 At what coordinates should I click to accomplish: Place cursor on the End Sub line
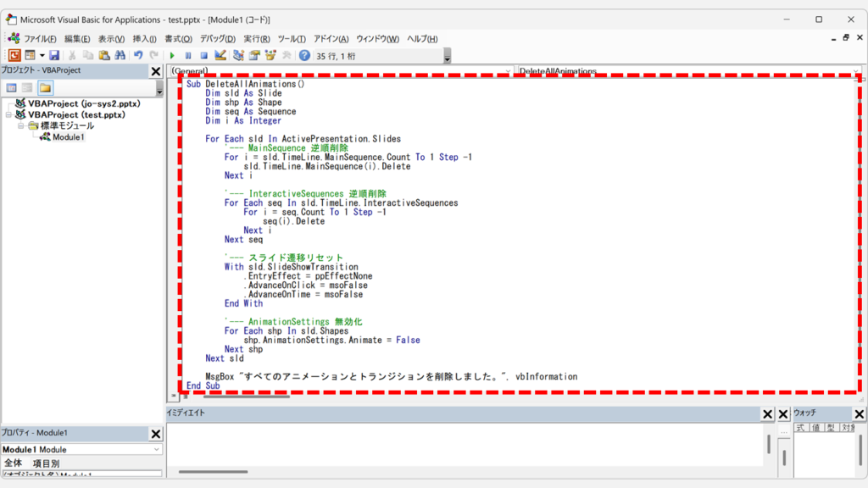tap(203, 385)
